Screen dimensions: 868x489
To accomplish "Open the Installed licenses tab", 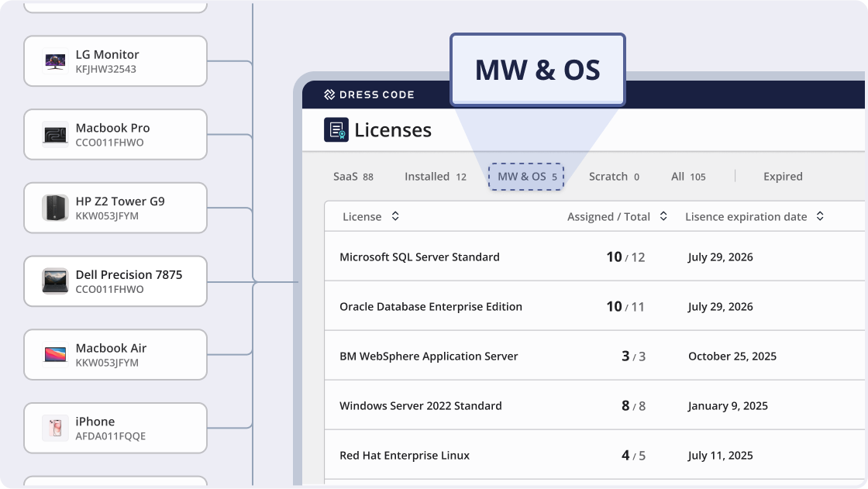I will 434,177.
